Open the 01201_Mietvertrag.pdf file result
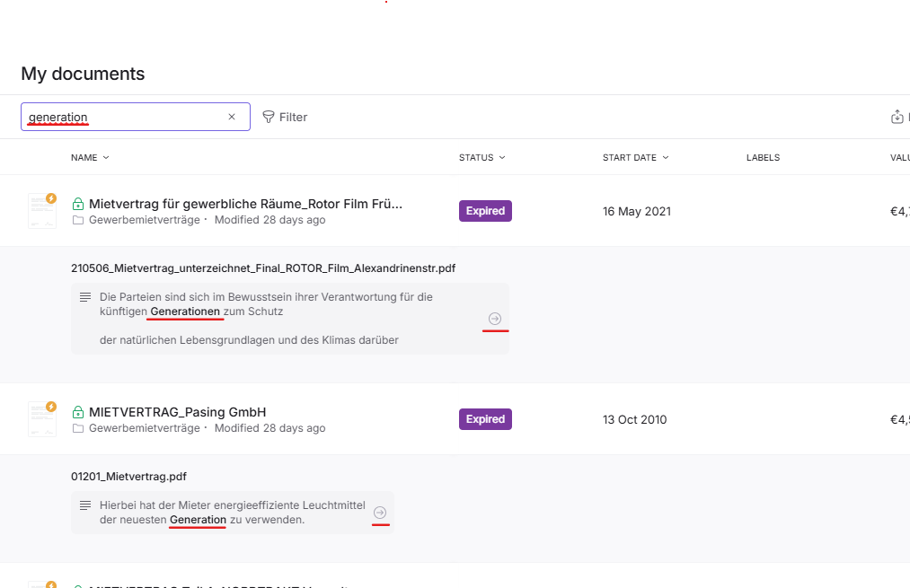The width and height of the screenshot is (910, 588). pos(128,477)
